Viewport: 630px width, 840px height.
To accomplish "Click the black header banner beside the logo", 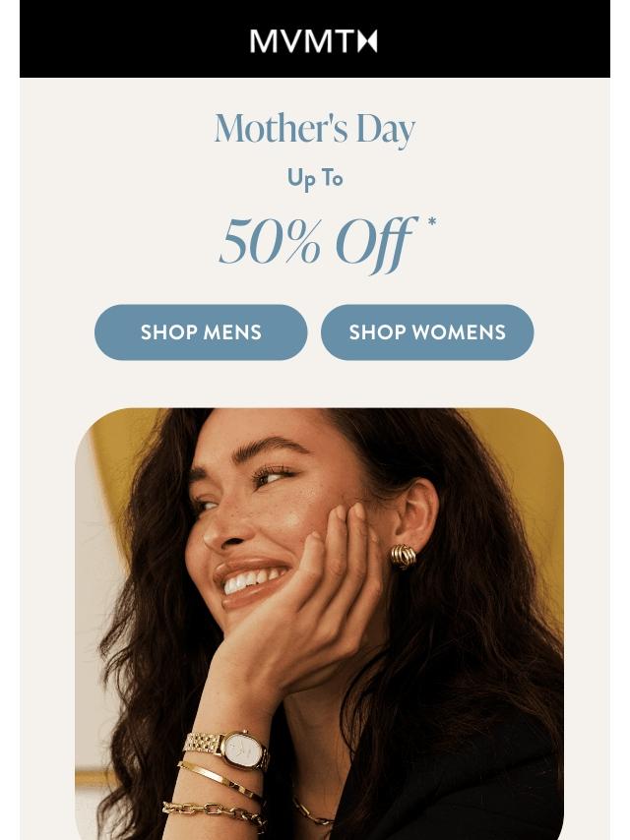I will [x=134, y=38].
